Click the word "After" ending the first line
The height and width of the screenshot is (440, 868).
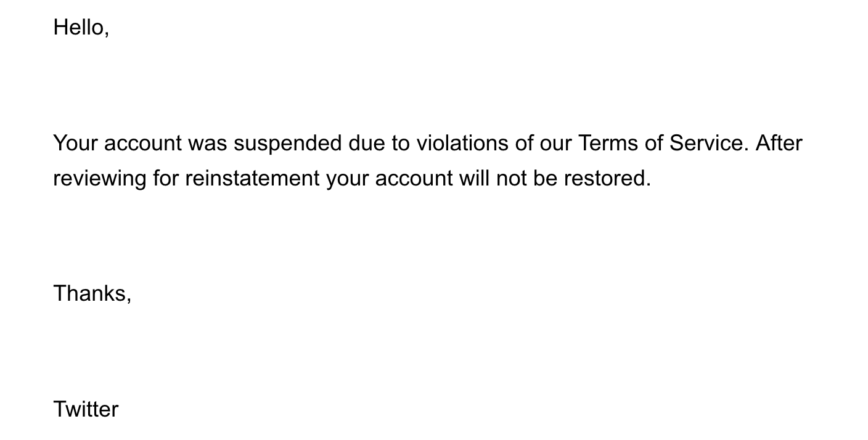pyautogui.click(x=779, y=143)
